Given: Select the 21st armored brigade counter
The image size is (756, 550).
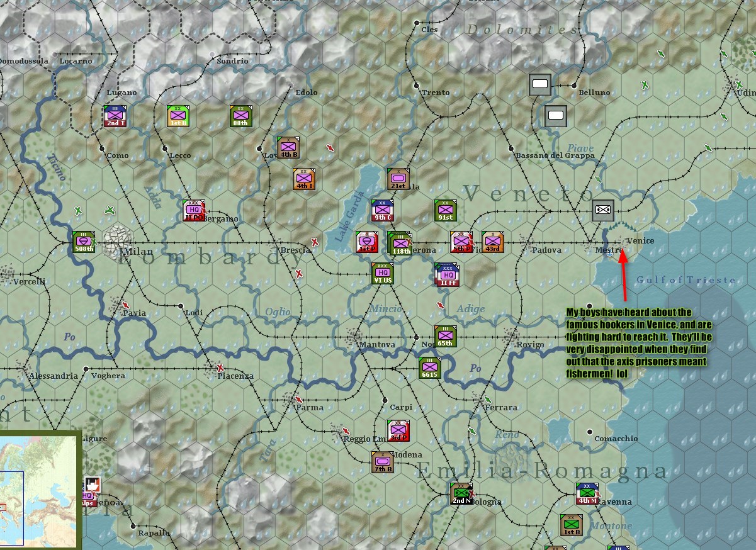Looking at the screenshot, I should coord(398,179).
